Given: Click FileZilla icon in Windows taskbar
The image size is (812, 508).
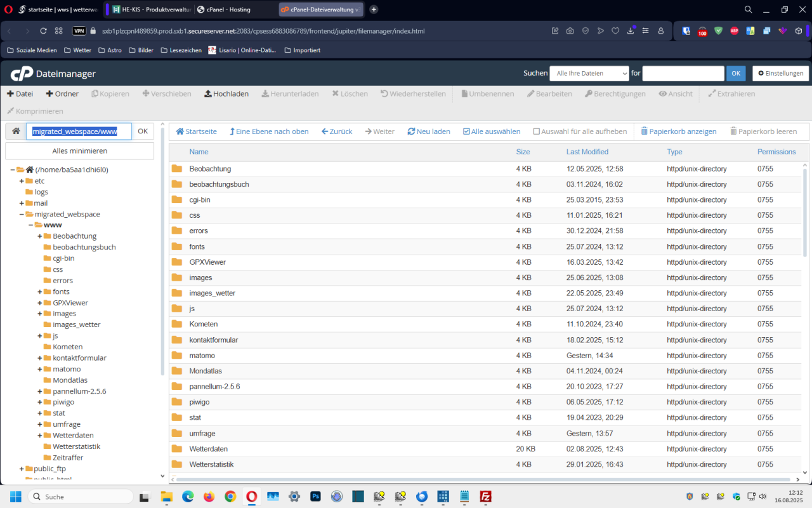Looking at the screenshot, I should 486,497.
